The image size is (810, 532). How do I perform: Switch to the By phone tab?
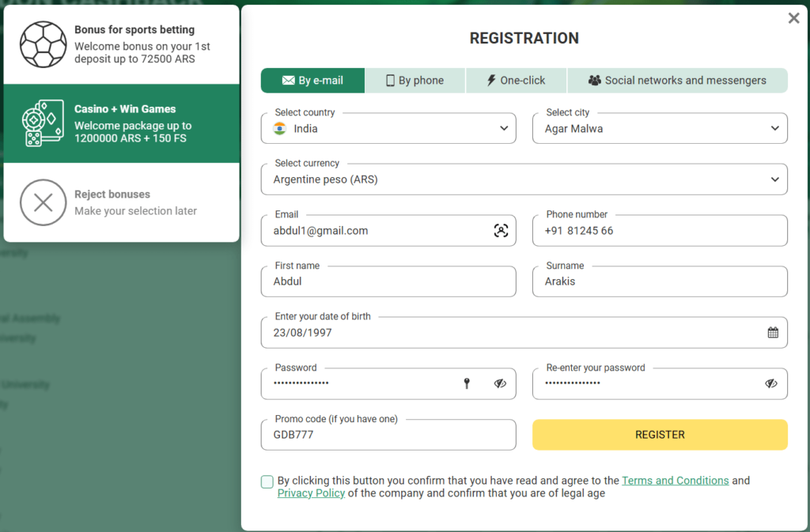click(415, 81)
